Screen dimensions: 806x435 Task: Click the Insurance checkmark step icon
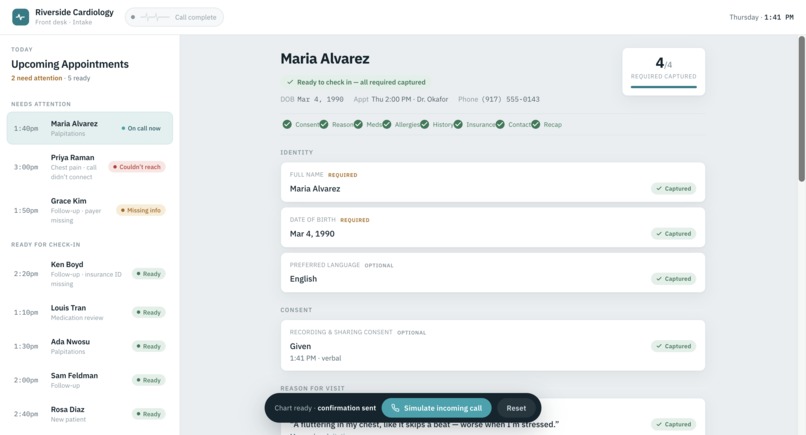pyautogui.click(x=458, y=124)
